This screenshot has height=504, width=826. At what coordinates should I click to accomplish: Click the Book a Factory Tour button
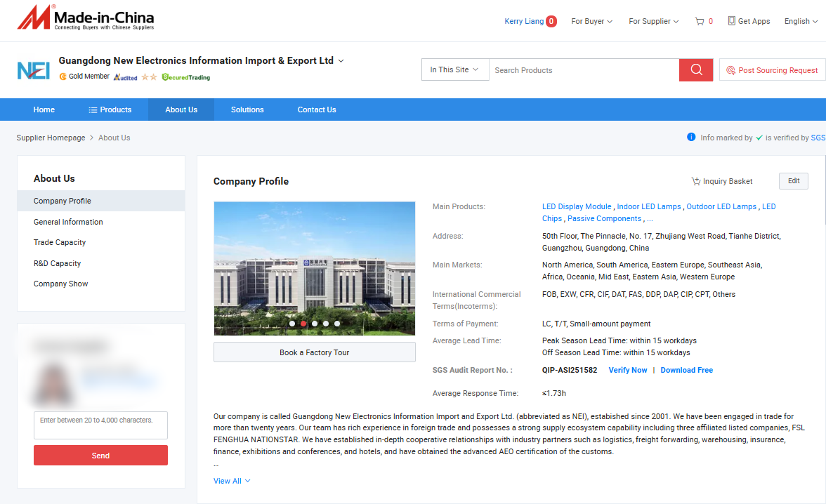(314, 352)
